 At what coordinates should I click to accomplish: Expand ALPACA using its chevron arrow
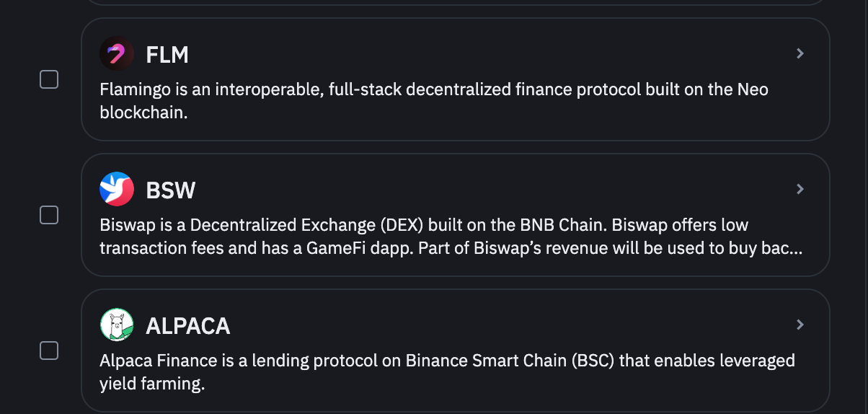[x=800, y=325]
